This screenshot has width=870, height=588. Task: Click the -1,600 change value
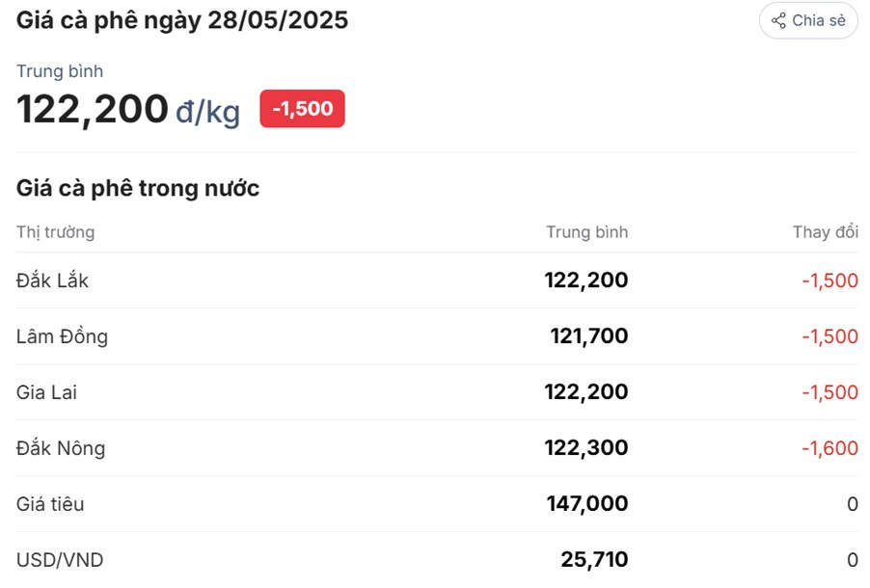pyautogui.click(x=829, y=448)
